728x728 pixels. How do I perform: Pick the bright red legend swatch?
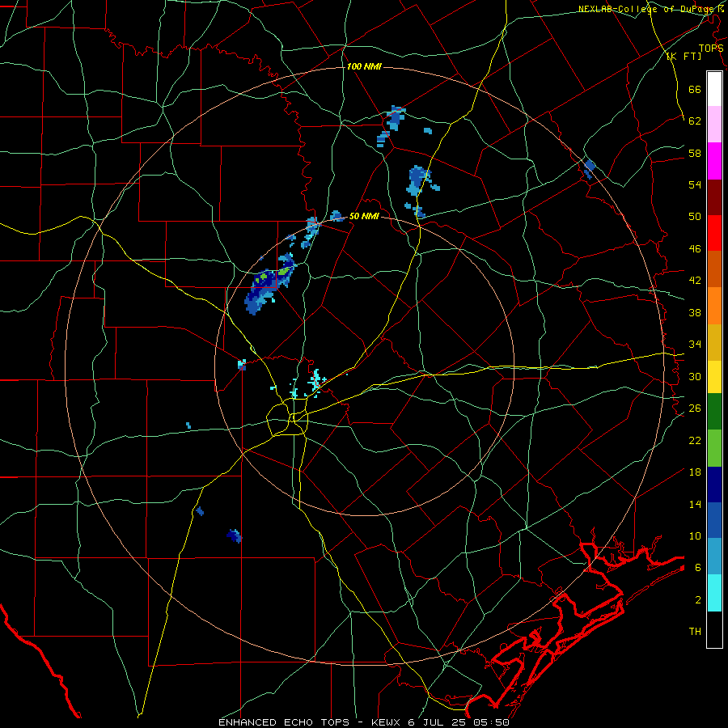click(714, 233)
